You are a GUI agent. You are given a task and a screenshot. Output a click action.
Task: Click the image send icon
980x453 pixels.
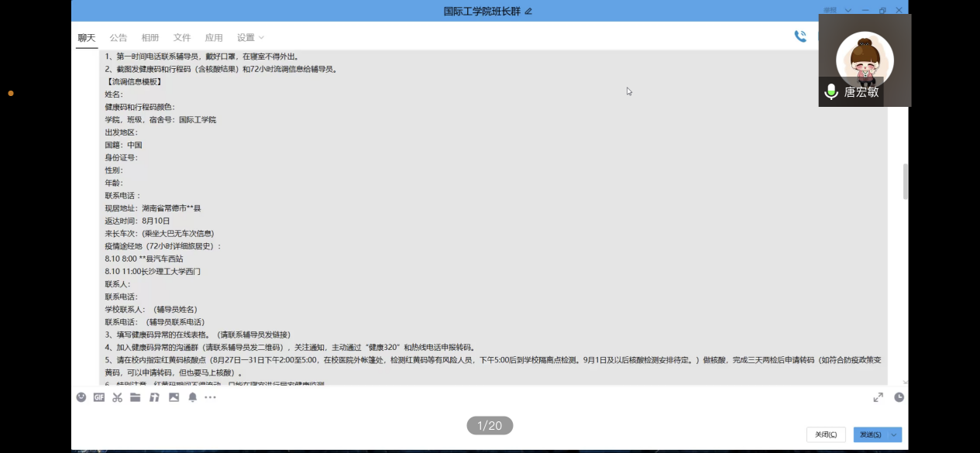pos(174,397)
